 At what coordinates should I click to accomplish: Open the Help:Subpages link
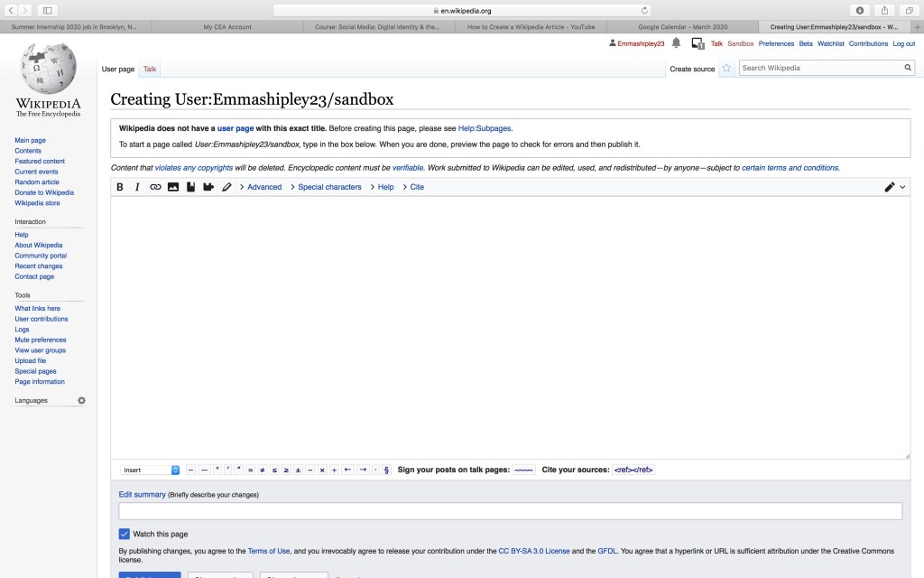[x=485, y=128]
